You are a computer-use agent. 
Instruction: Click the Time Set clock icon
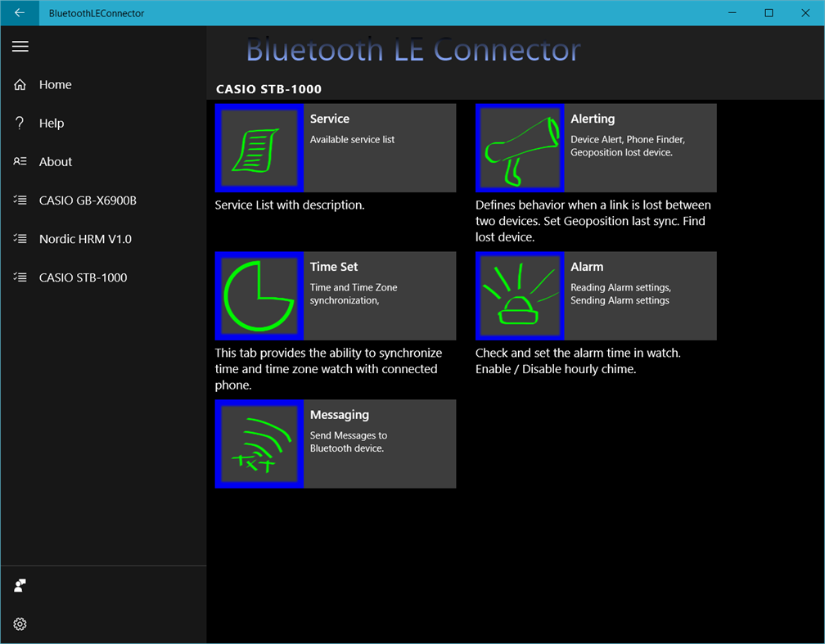coord(259,295)
